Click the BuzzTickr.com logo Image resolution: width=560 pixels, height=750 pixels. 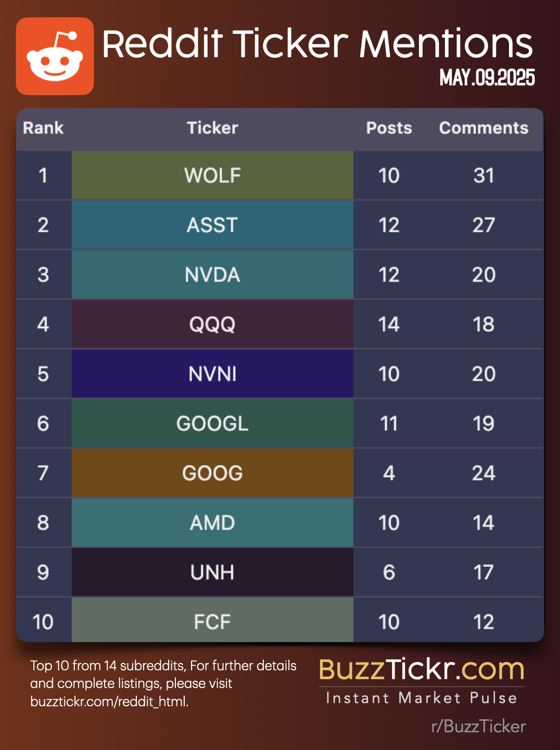(422, 670)
